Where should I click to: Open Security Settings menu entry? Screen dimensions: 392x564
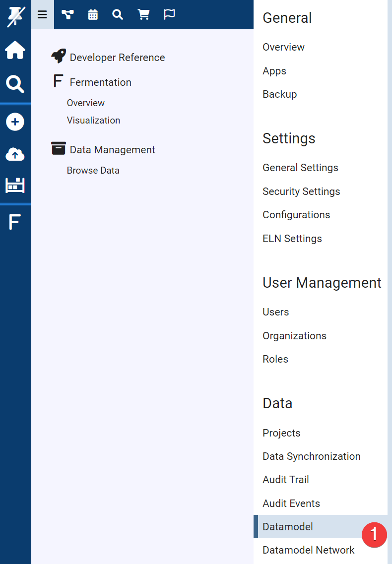coord(301,191)
